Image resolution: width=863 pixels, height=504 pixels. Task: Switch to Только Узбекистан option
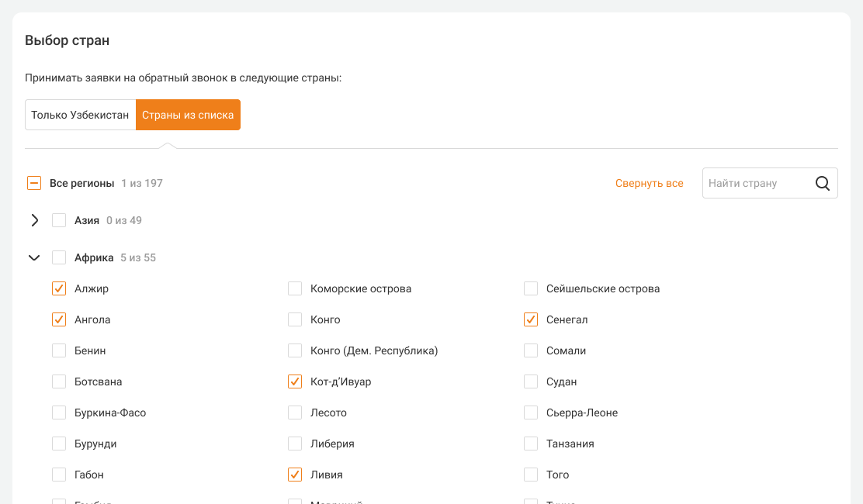point(80,115)
